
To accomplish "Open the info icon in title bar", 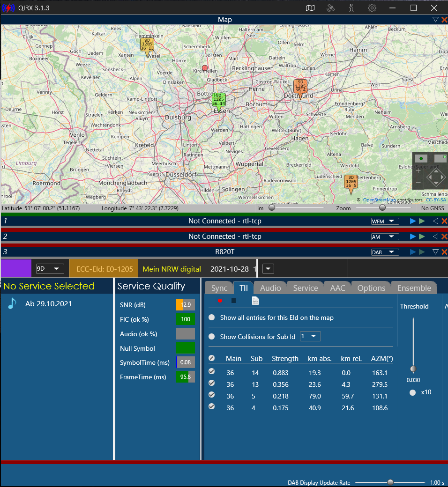I will (x=351, y=8).
